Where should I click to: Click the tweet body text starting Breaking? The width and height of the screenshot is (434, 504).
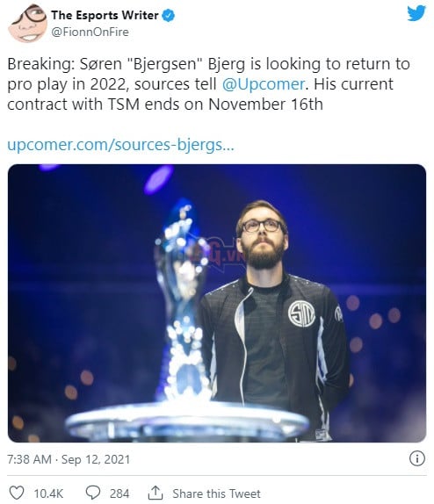(208, 84)
